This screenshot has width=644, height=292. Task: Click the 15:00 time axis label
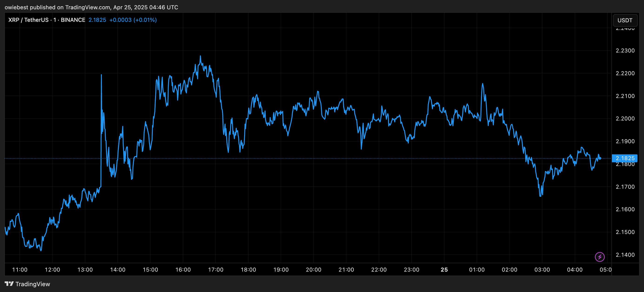point(150,270)
